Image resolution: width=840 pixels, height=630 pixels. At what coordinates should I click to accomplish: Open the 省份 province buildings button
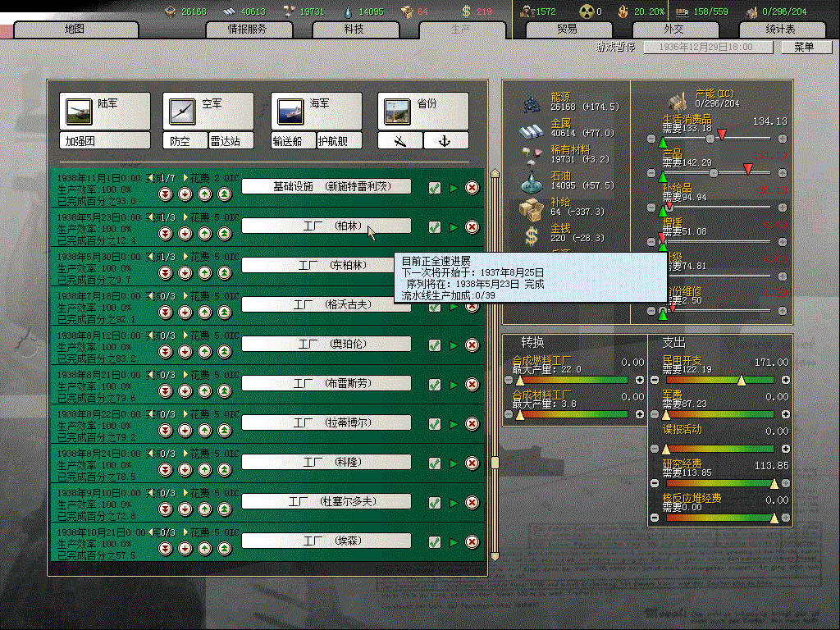point(423,111)
